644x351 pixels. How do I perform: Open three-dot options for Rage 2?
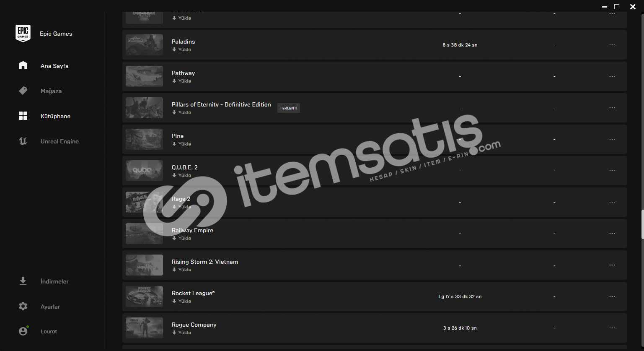pyautogui.click(x=612, y=202)
